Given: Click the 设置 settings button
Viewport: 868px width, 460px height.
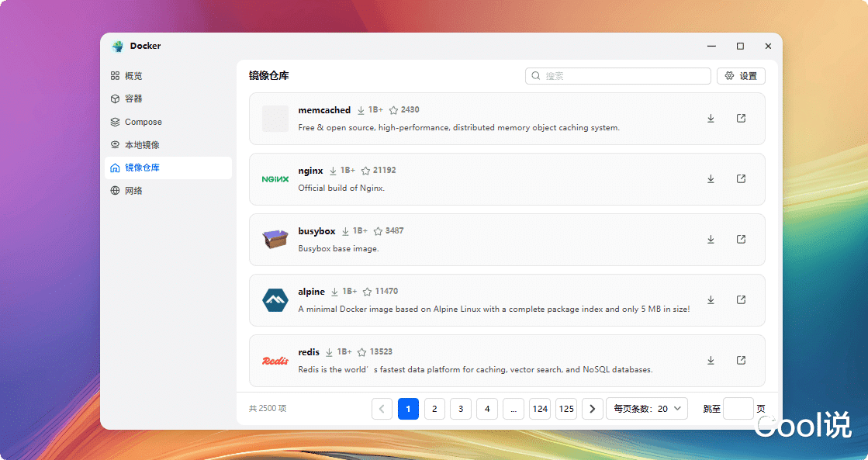Looking at the screenshot, I should pos(741,76).
